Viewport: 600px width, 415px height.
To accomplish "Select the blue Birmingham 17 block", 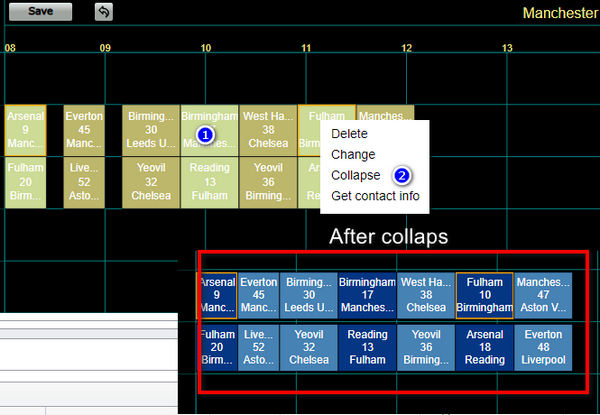I will coord(367,295).
